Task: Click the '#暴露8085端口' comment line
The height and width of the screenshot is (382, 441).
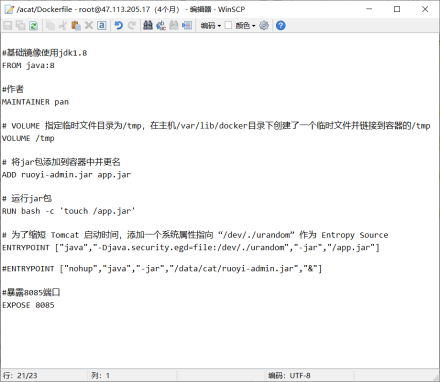Action: click(31, 292)
